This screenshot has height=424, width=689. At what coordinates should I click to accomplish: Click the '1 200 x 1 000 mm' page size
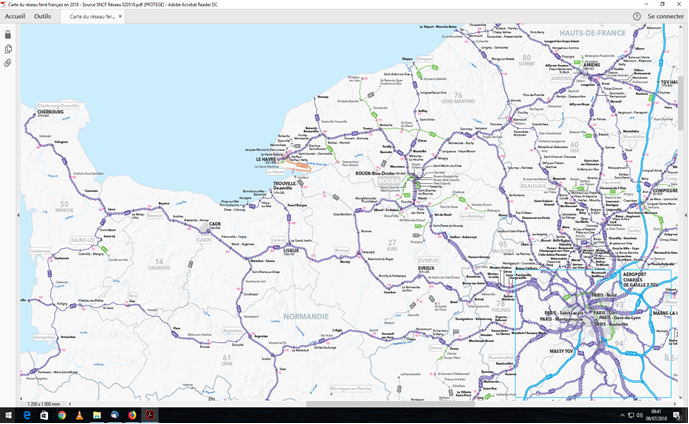point(44,403)
